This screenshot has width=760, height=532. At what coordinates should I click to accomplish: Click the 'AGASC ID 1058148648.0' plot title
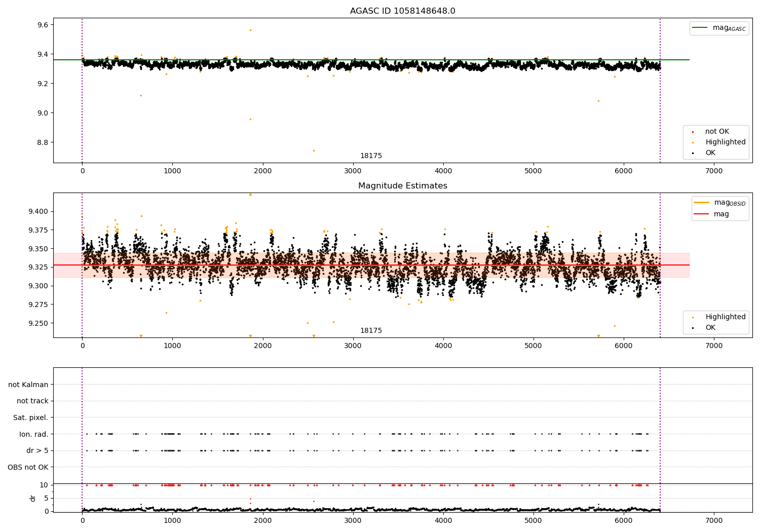pos(402,11)
